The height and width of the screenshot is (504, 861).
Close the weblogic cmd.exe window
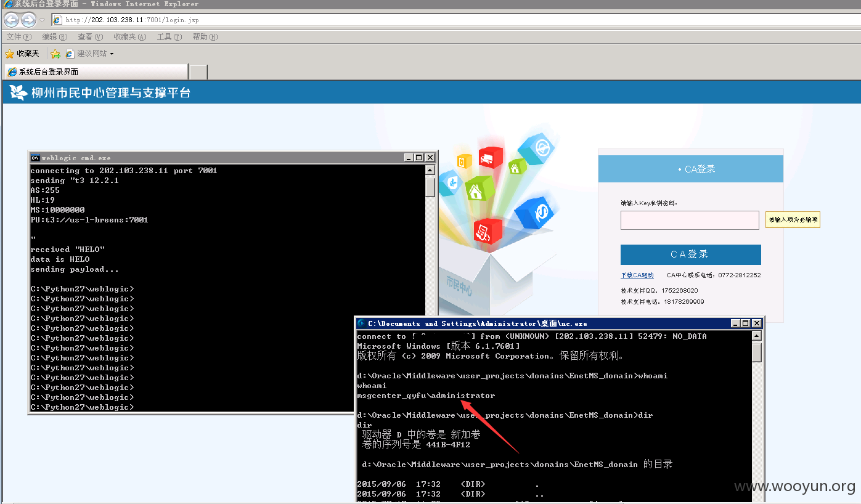coord(430,158)
